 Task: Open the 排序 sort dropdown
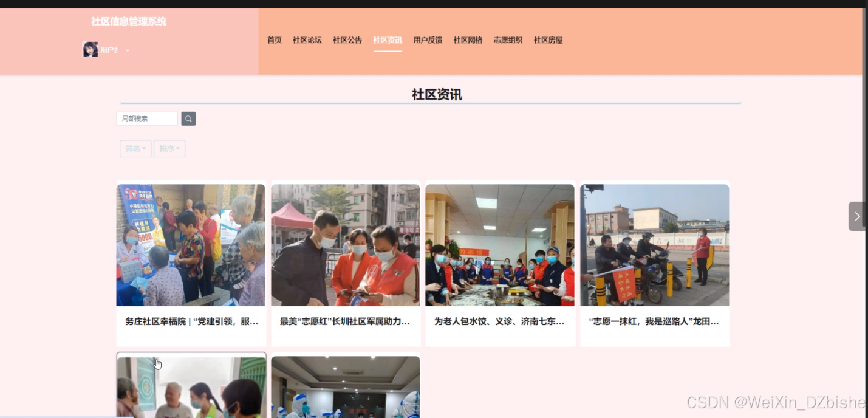click(x=169, y=149)
